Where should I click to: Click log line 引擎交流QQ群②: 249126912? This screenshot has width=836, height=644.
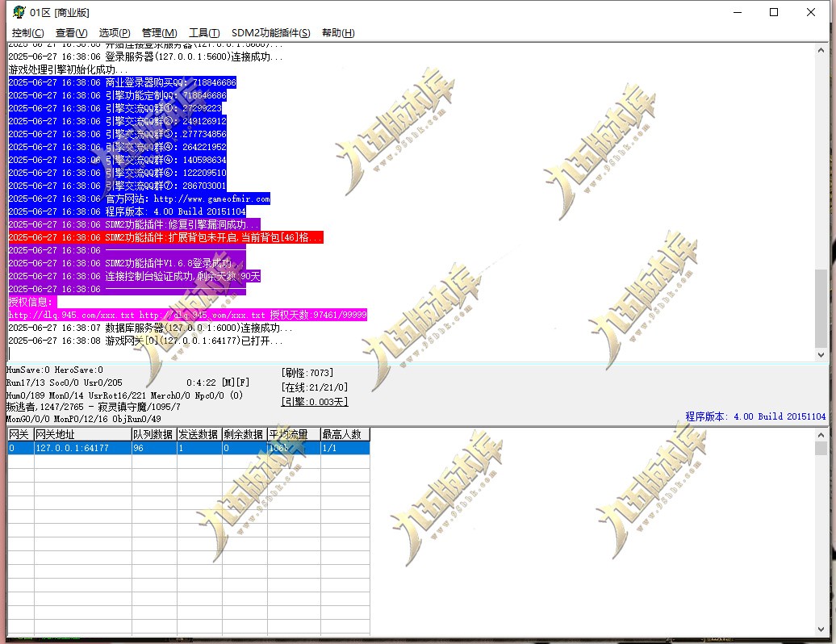coord(117,121)
